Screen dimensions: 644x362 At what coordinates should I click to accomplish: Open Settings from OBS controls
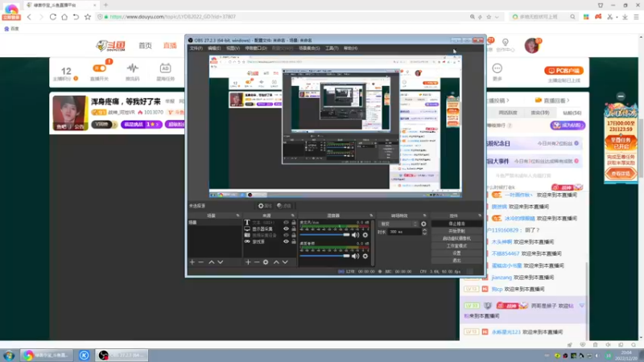[456, 253]
